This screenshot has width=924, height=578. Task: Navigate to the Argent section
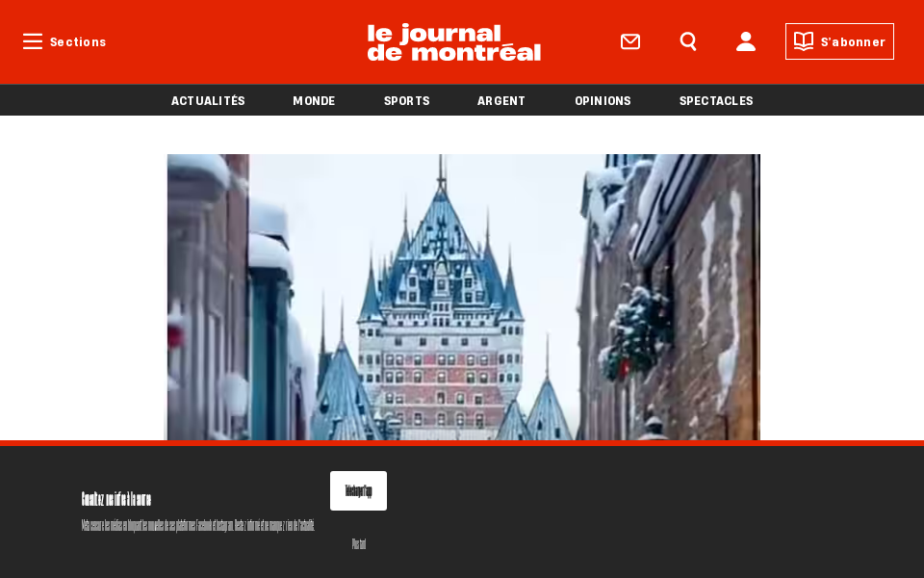point(501,100)
